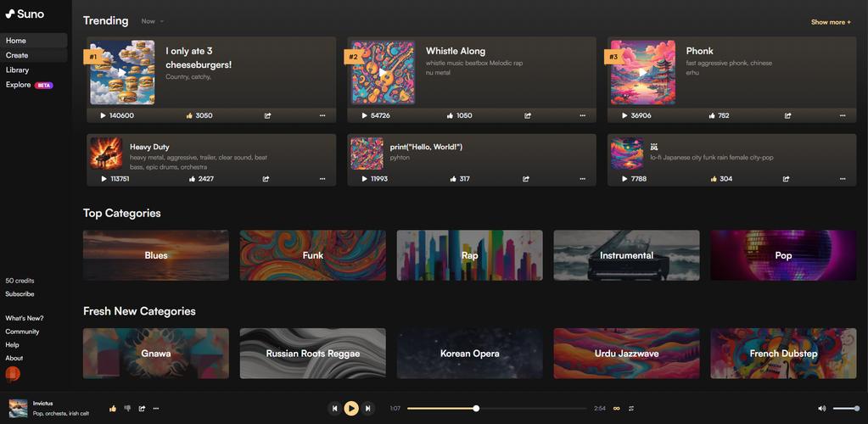
Task: Click the Suno logo
Action: (25, 14)
